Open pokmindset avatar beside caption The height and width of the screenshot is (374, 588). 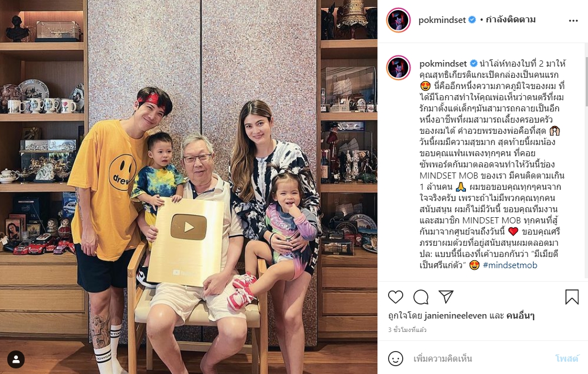(398, 67)
